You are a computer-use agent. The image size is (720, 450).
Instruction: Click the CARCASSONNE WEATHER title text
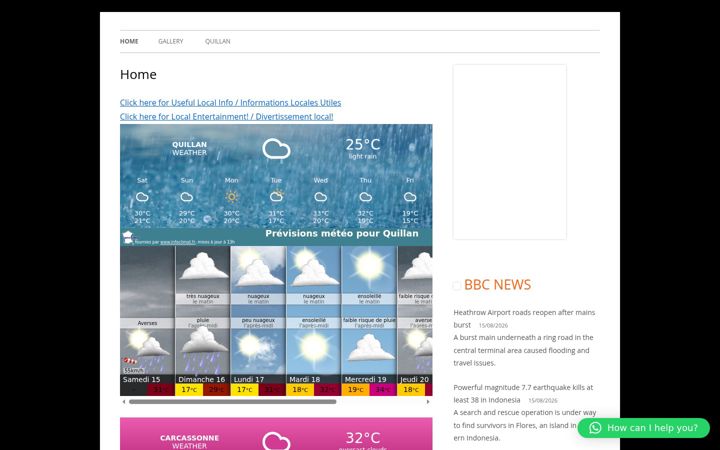click(x=189, y=442)
